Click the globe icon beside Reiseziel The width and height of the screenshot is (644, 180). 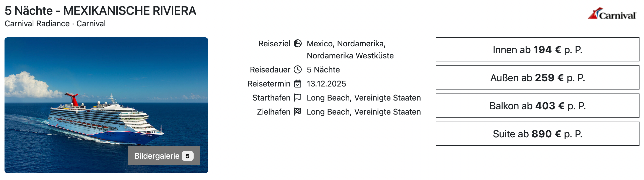(298, 44)
